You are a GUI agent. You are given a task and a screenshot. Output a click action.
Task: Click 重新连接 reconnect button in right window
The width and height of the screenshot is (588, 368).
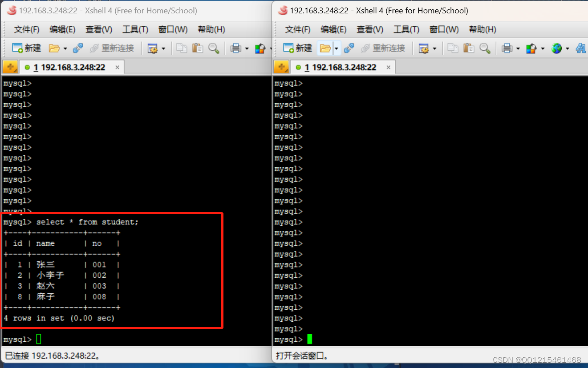point(383,48)
